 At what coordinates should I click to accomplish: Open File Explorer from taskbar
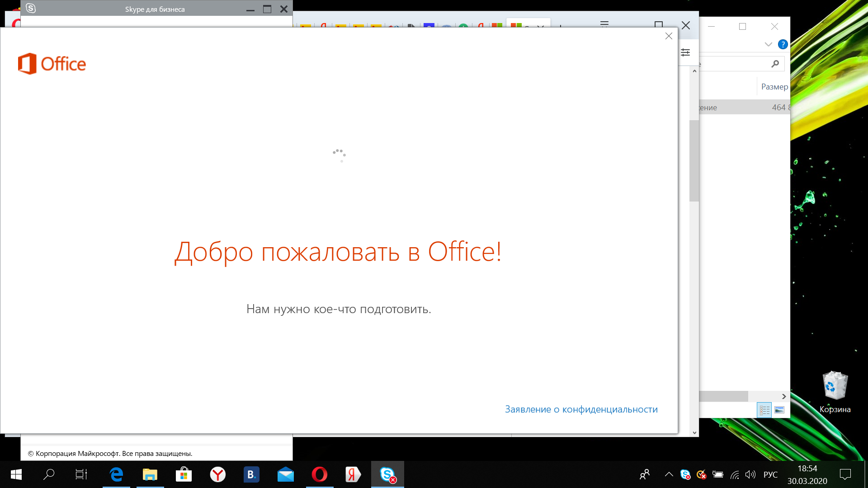(x=150, y=474)
